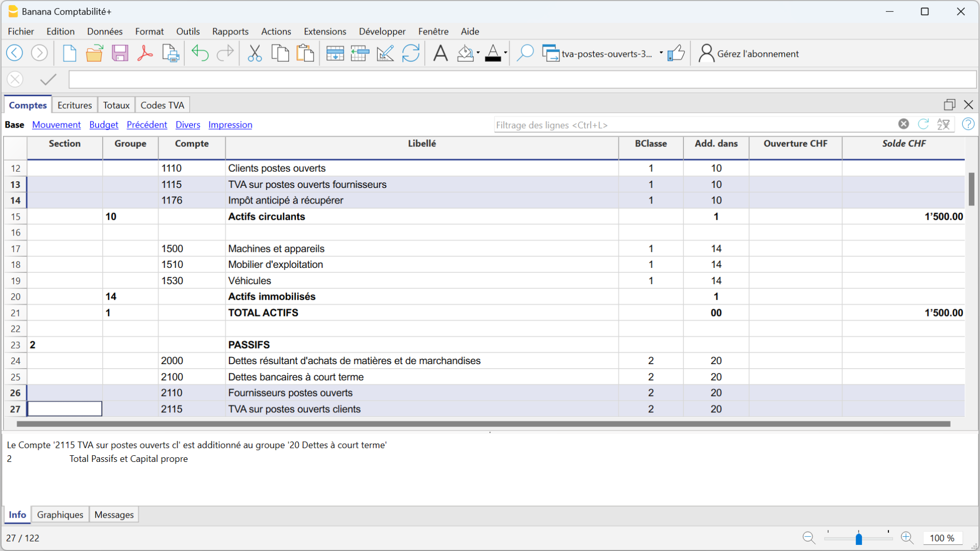980x551 pixels.
Task: Accept the input with checkmark button
Action: click(48, 80)
